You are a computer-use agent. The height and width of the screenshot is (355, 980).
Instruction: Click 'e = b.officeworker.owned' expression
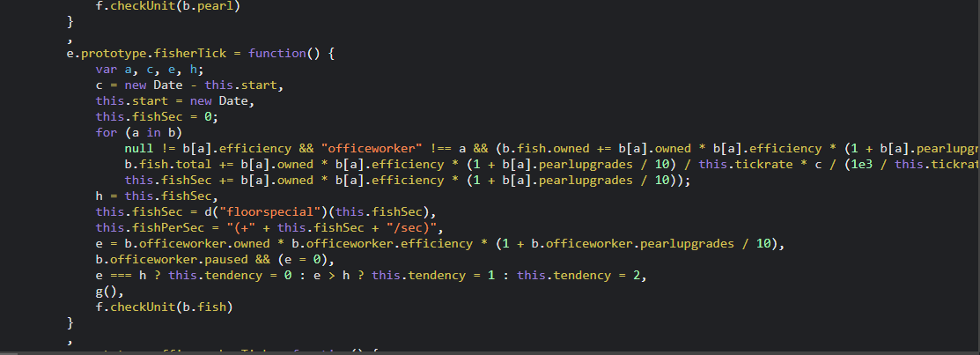(182, 244)
